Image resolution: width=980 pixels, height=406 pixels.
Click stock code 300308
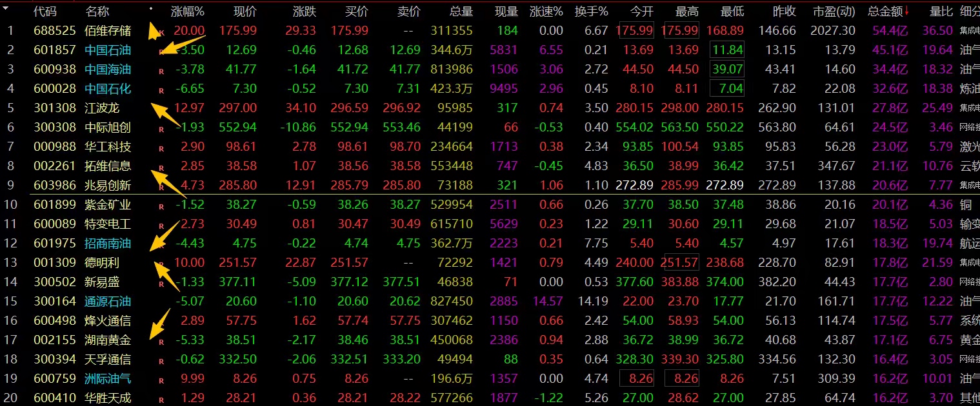tap(55, 128)
